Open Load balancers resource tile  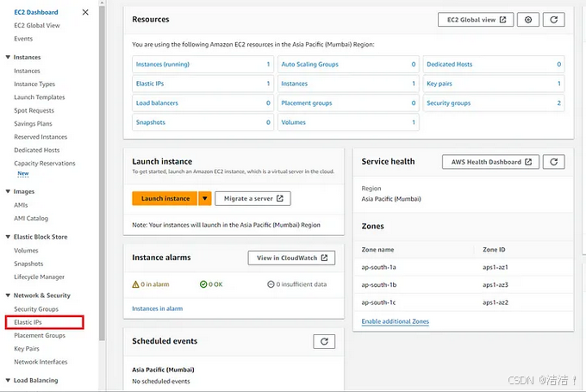(203, 103)
